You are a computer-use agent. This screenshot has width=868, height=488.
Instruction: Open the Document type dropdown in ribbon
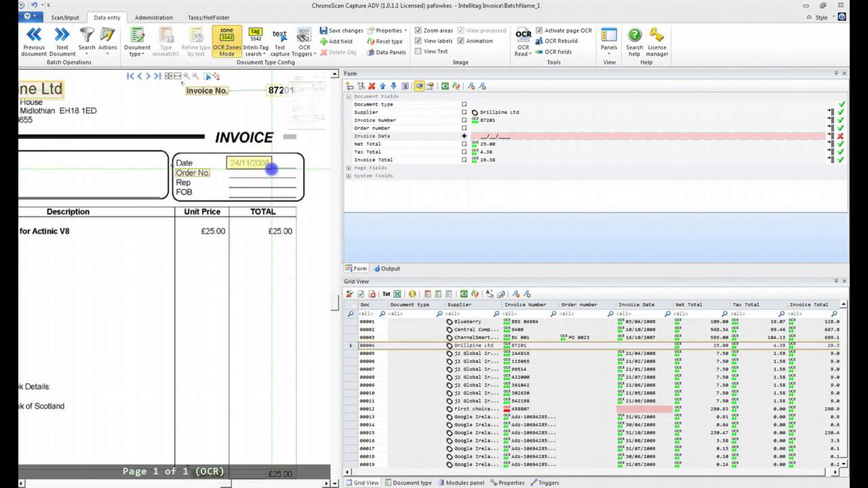[137, 41]
